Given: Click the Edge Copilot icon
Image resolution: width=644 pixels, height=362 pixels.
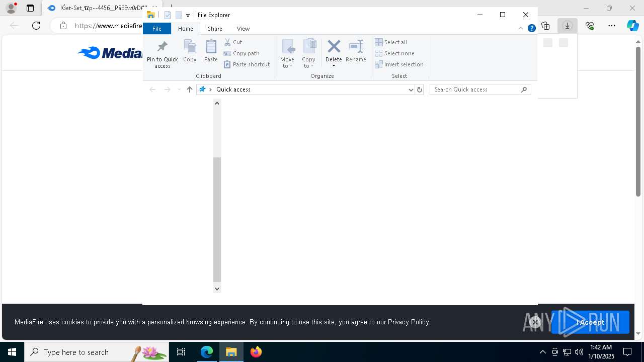Looking at the screenshot, I should tap(632, 26).
